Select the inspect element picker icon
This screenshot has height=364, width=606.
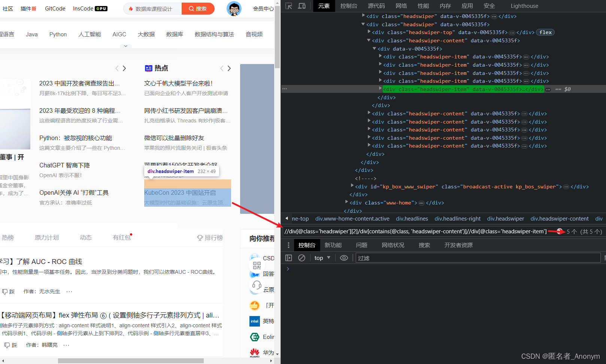pyautogui.click(x=288, y=6)
